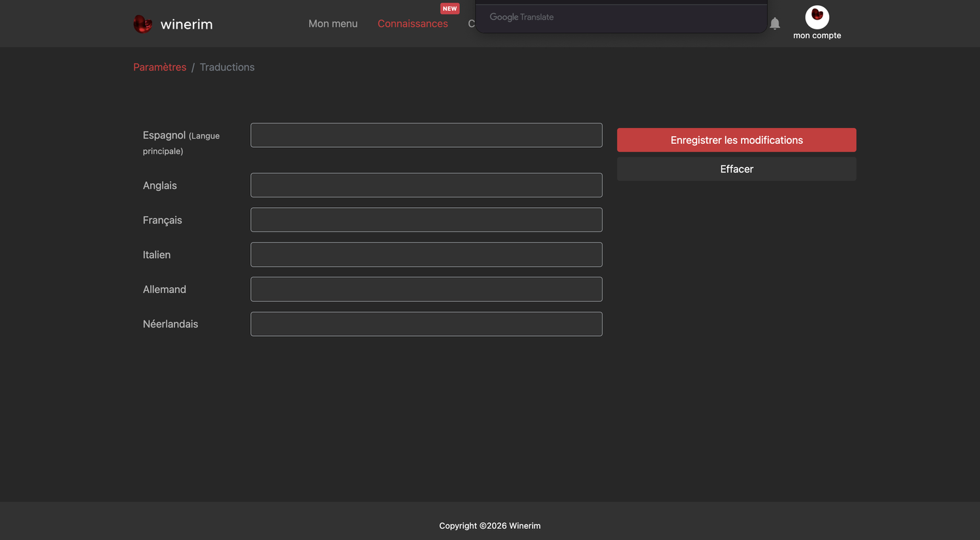
Task: Click the NEW badge above Connaissances
Action: (449, 8)
